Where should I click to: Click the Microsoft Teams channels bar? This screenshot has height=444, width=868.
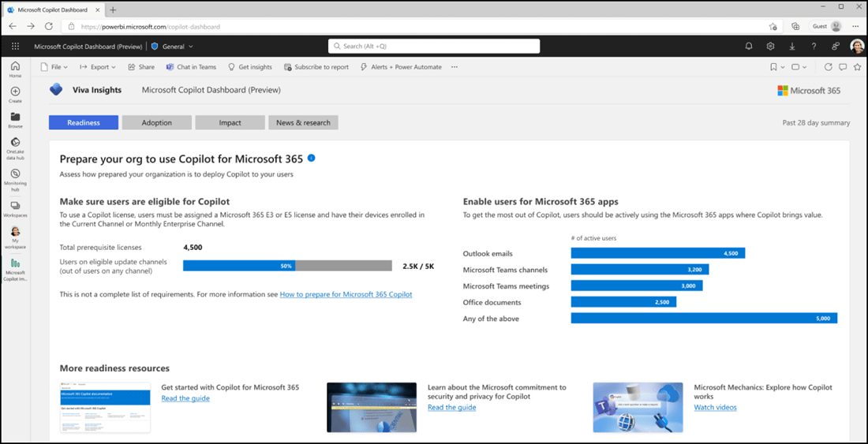tap(640, 270)
